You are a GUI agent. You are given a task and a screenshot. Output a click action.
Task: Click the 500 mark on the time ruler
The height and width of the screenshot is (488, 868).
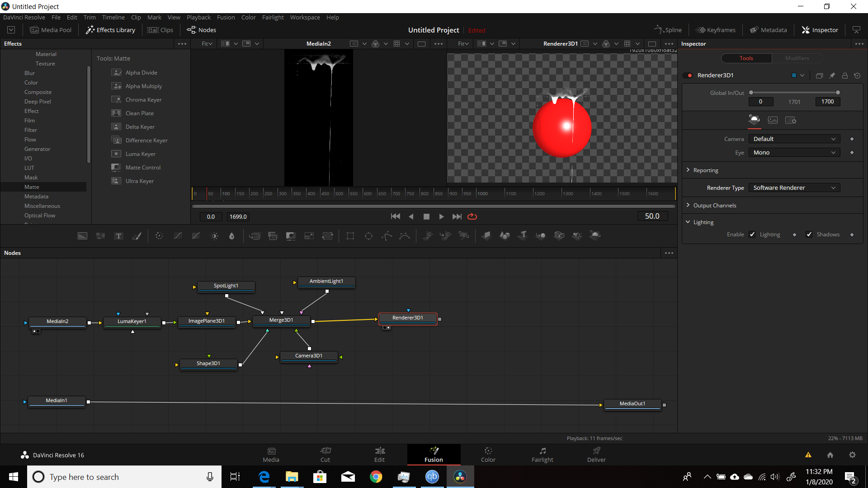(x=339, y=193)
